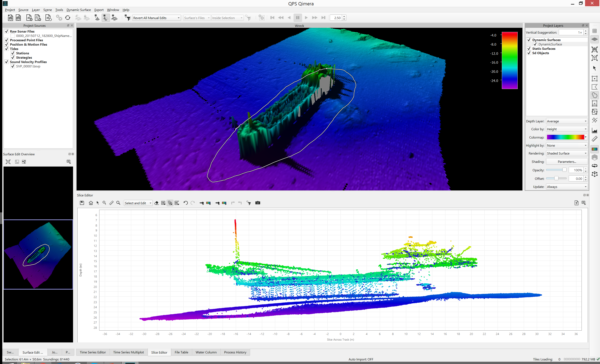The image size is (600, 364).
Task: Click the shading Parameters... button
Action: (x=566, y=162)
